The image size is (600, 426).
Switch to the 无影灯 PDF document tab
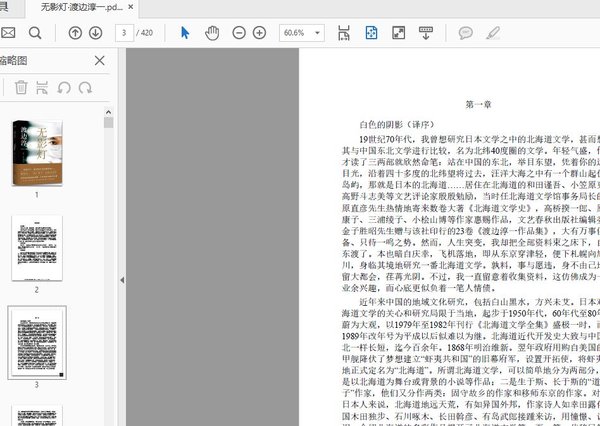click(x=82, y=7)
